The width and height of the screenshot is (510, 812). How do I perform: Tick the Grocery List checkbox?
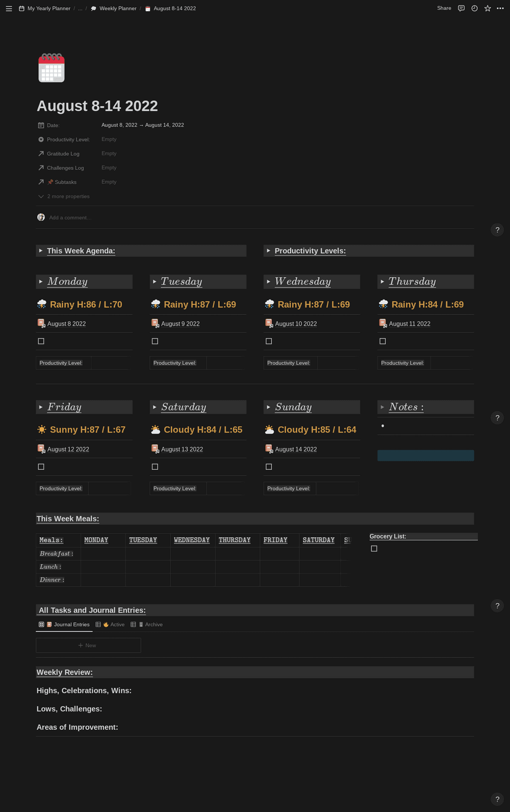(374, 549)
